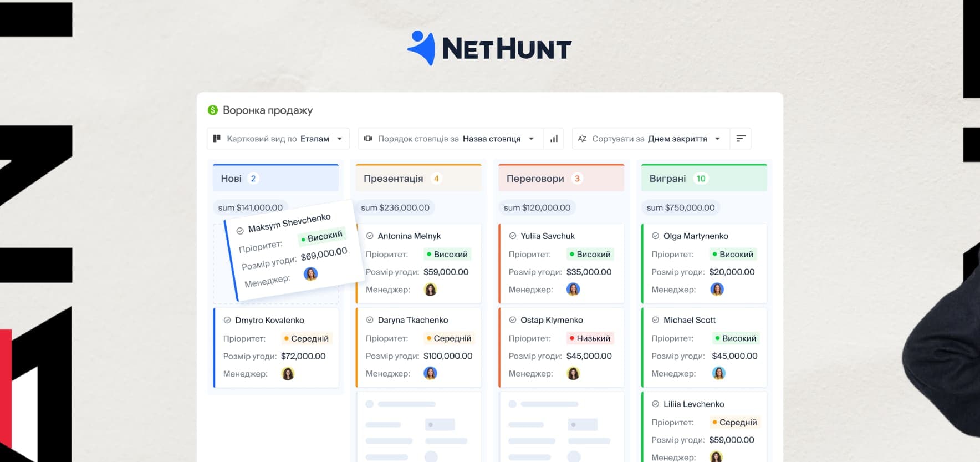
Task: Click manager avatar on Liliia Levchenko card
Action: (716, 457)
